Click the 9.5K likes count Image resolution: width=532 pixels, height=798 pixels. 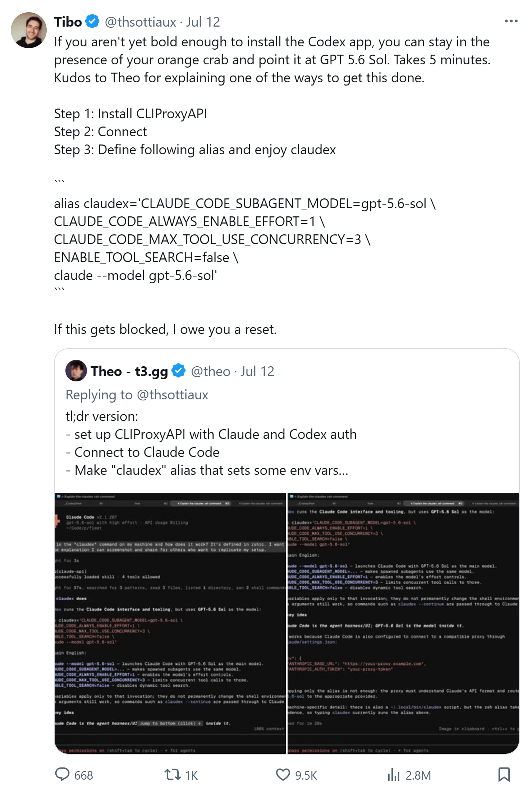306,775
